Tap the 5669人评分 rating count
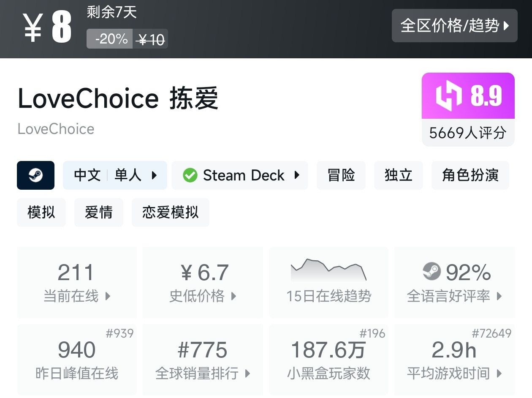Screen dimensions: 532x398 (468, 133)
